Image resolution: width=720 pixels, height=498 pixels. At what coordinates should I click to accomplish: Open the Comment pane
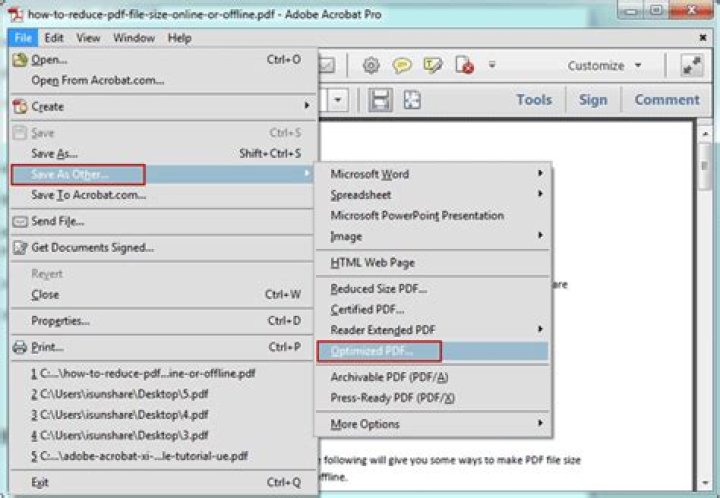point(667,100)
